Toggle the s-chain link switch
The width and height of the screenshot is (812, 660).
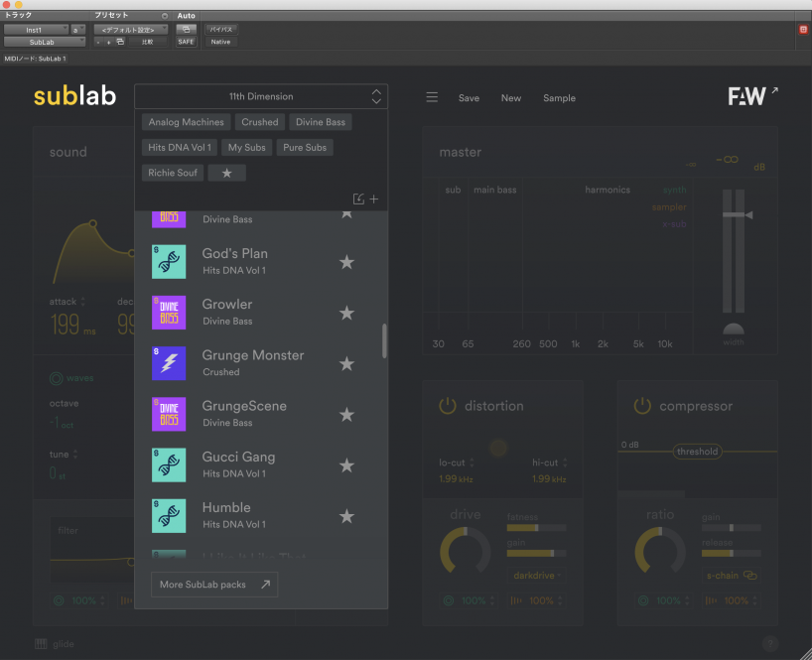(x=749, y=575)
